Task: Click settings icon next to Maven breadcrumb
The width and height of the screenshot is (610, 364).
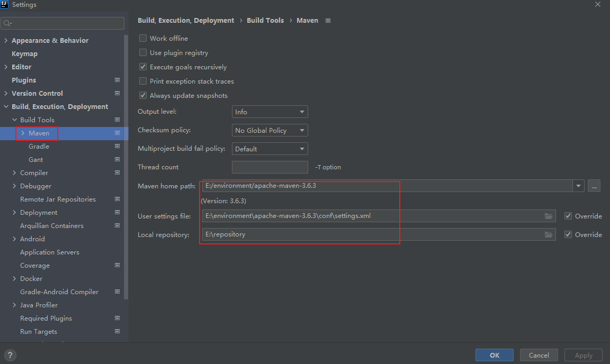Action: point(328,21)
